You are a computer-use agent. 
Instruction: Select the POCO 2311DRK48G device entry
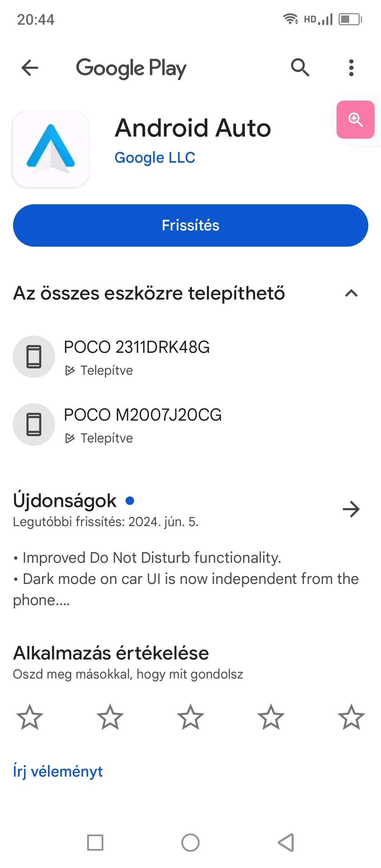(137, 356)
